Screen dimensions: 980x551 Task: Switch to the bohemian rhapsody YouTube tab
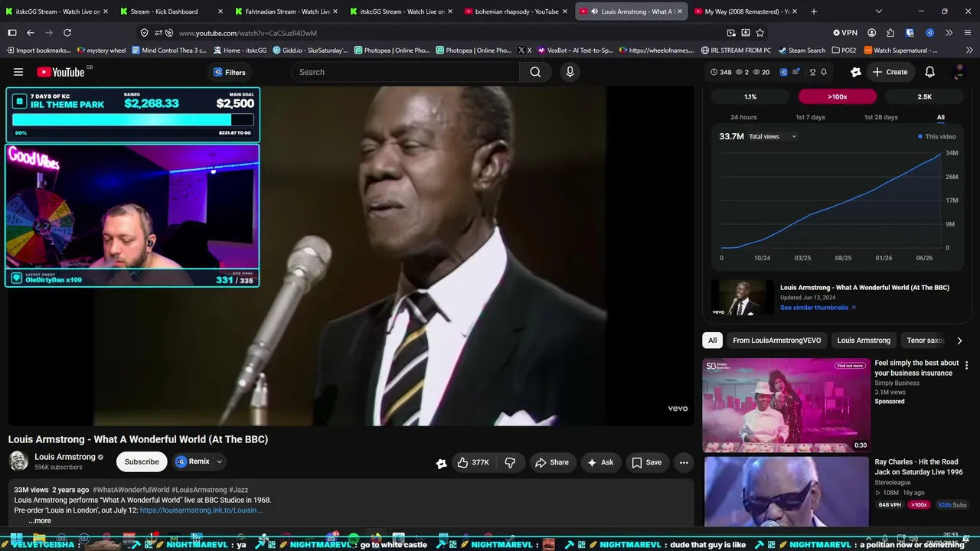coord(516,11)
